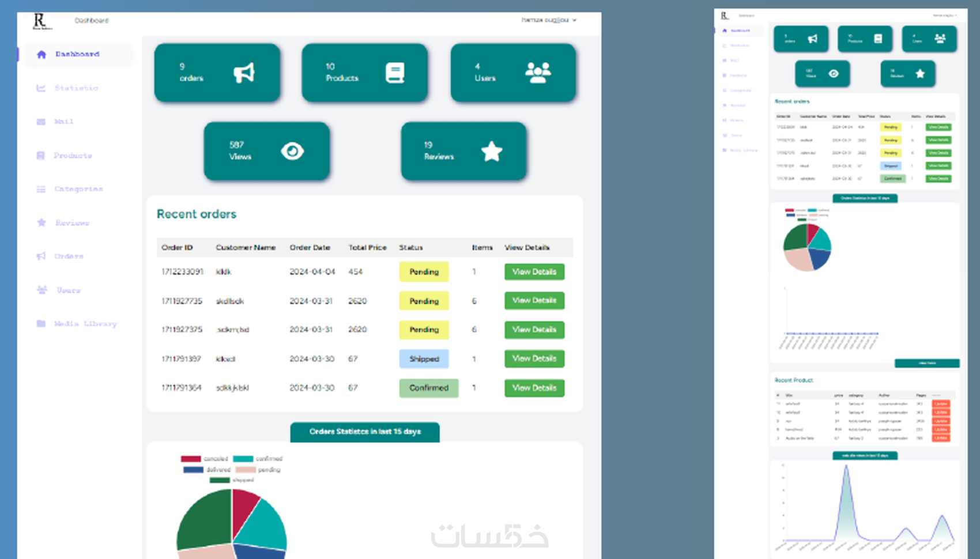Viewport: 980px width, 559px height.
Task: Click the Status column header
Action: [x=411, y=248]
